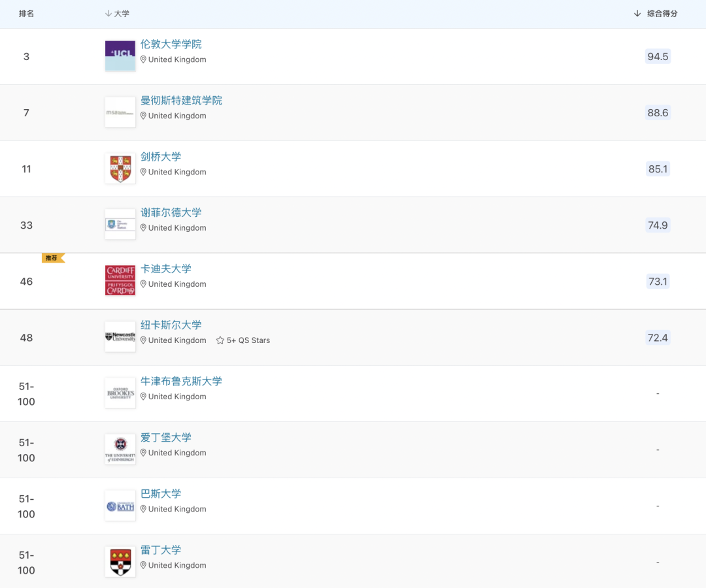Sort by the 大学 column arrow
This screenshot has height=588, width=706.
(x=108, y=14)
